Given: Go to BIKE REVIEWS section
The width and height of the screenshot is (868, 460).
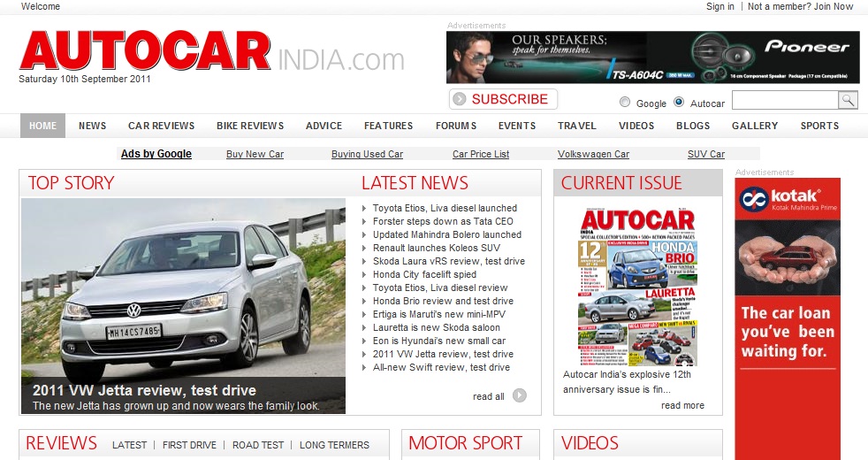Looking at the screenshot, I should [x=250, y=126].
